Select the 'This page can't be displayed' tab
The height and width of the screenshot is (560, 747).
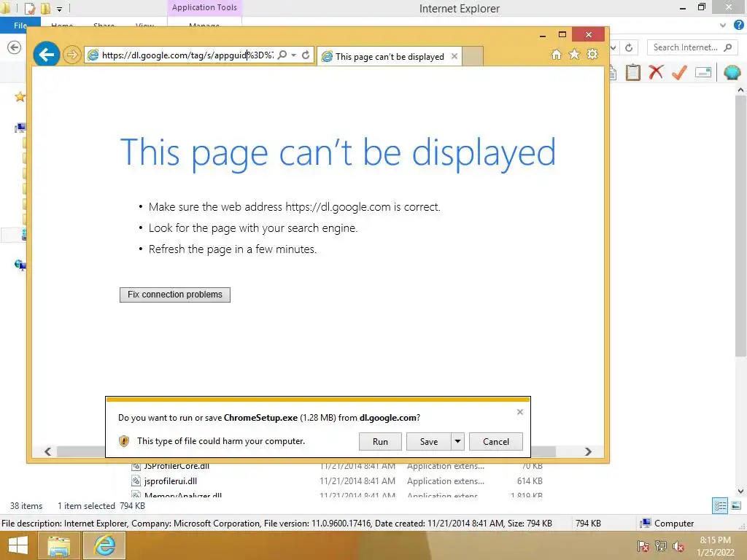[390, 56]
